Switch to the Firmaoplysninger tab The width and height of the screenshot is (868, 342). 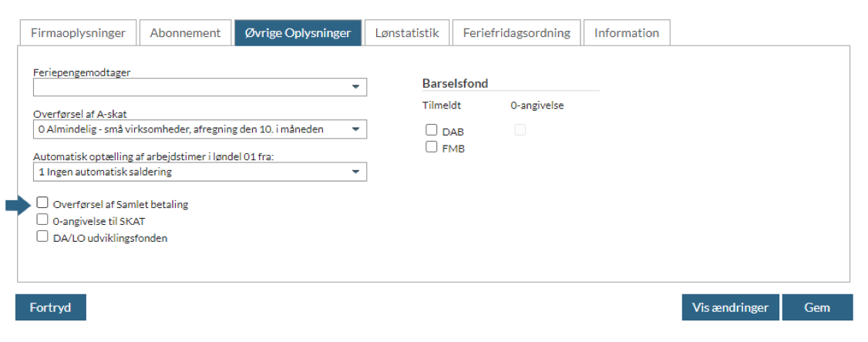[77, 33]
